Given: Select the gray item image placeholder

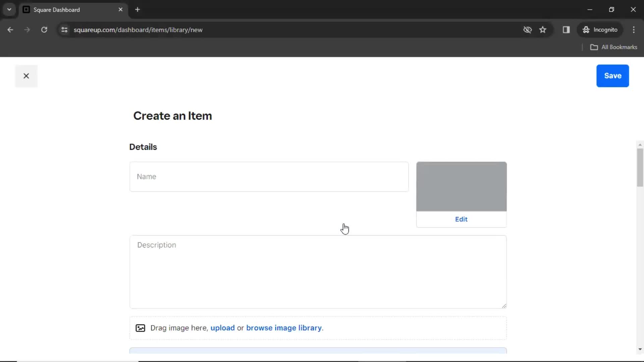Looking at the screenshot, I should [461, 187].
